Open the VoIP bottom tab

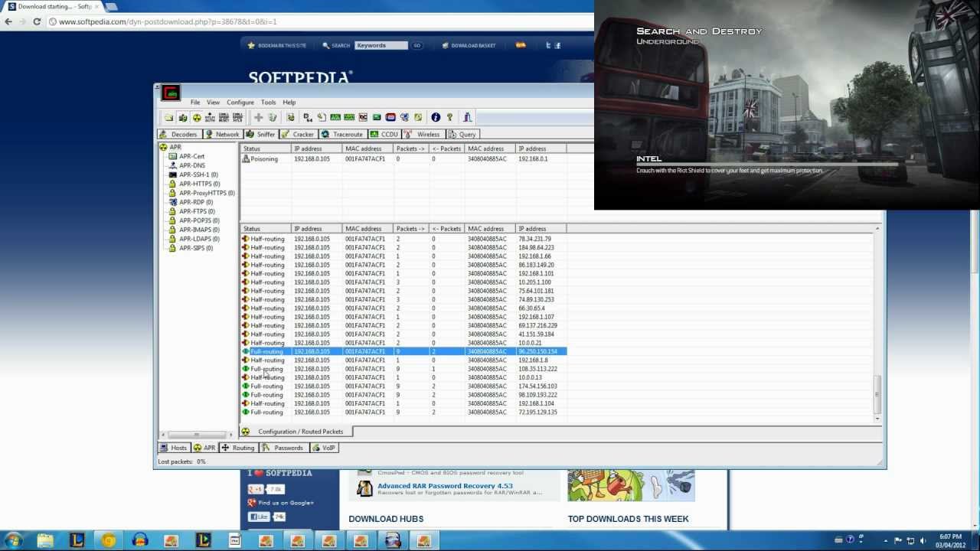point(323,448)
